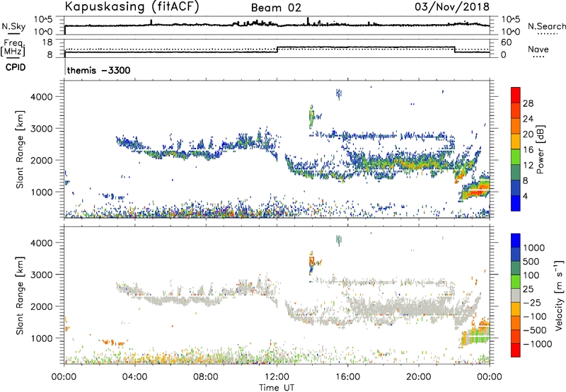
Task: Click the 'N.Search' legend label
Action: (x=546, y=26)
